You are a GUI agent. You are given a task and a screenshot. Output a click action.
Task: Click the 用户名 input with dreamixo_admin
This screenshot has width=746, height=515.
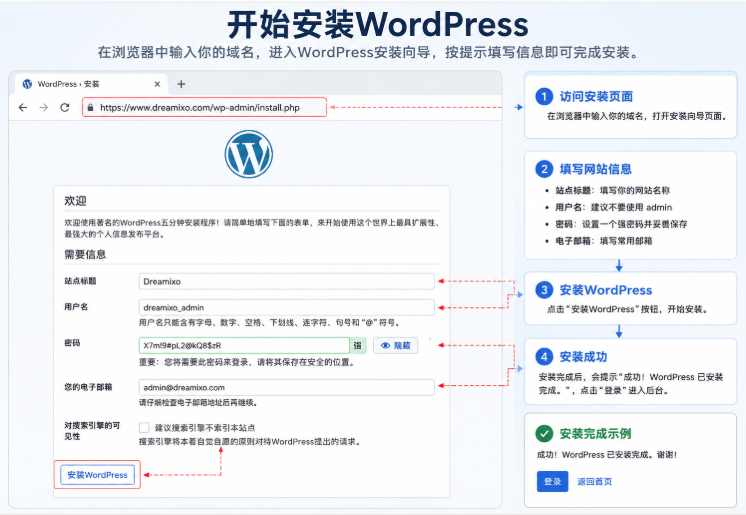[x=286, y=307]
